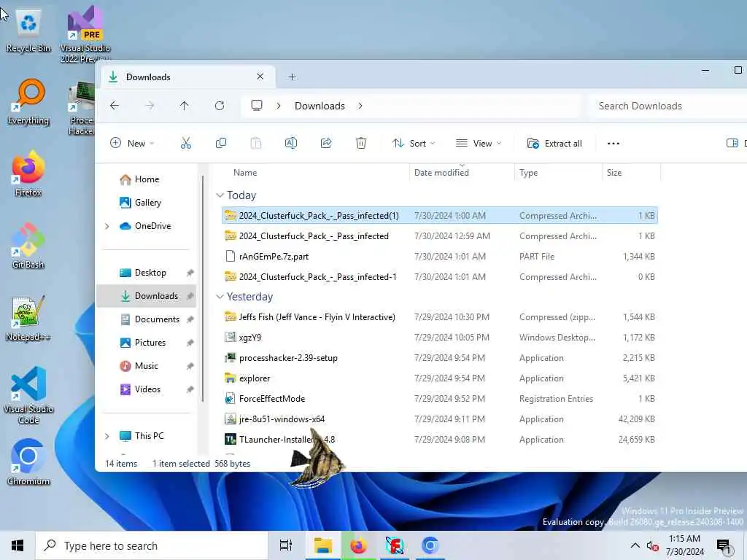Select the Everything desktop shortcut

click(28, 102)
